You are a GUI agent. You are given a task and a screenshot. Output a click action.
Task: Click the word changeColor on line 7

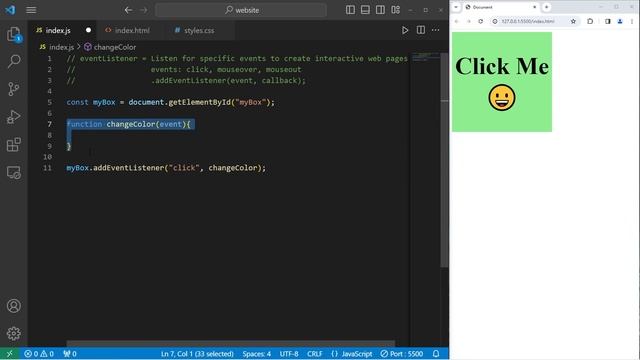tap(131, 124)
